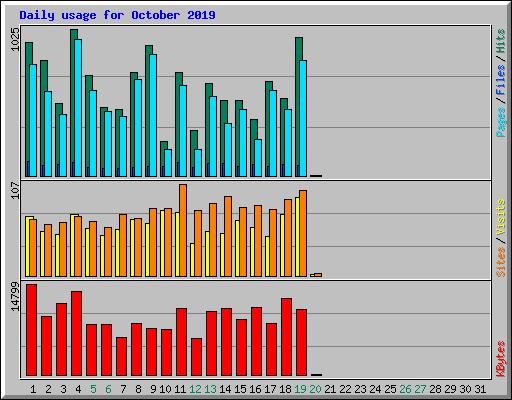Click the day 18 red KBytes bar

click(x=286, y=337)
